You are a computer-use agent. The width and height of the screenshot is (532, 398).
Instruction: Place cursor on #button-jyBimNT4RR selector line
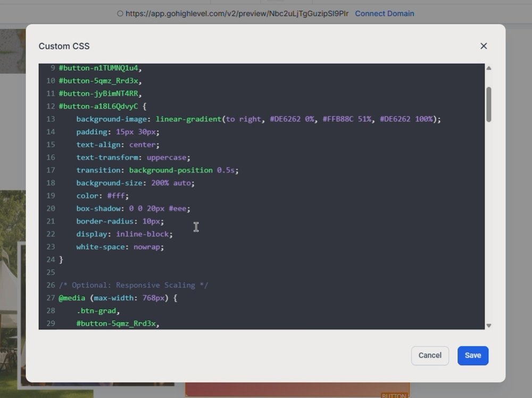pyautogui.click(x=100, y=94)
